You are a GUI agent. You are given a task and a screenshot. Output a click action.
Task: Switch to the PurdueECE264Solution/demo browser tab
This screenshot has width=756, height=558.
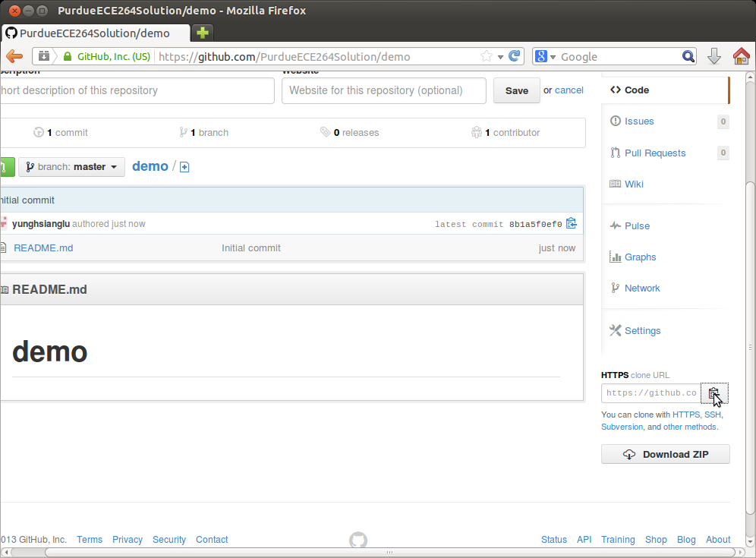pyautogui.click(x=95, y=33)
